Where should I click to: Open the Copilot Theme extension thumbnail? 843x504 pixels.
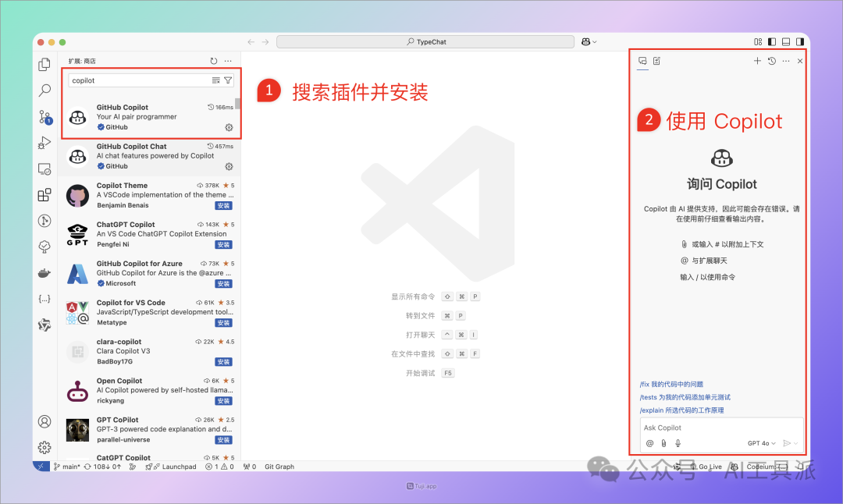tap(77, 196)
